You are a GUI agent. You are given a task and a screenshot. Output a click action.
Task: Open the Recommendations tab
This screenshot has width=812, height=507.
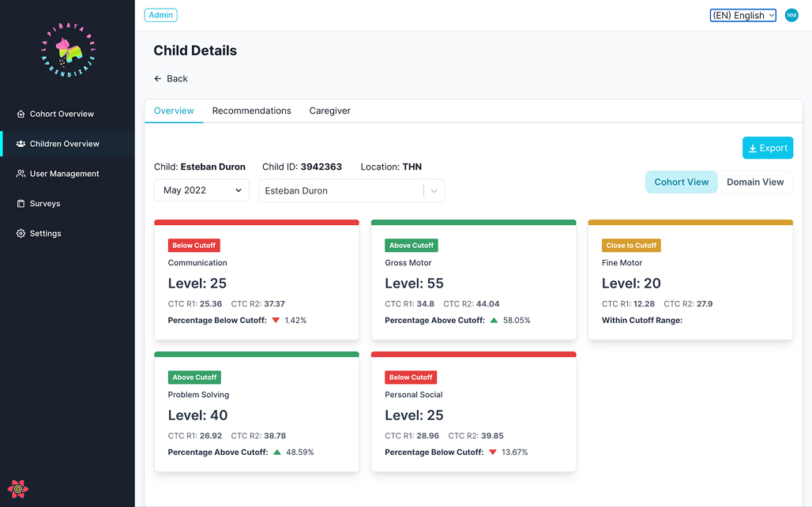pos(251,111)
